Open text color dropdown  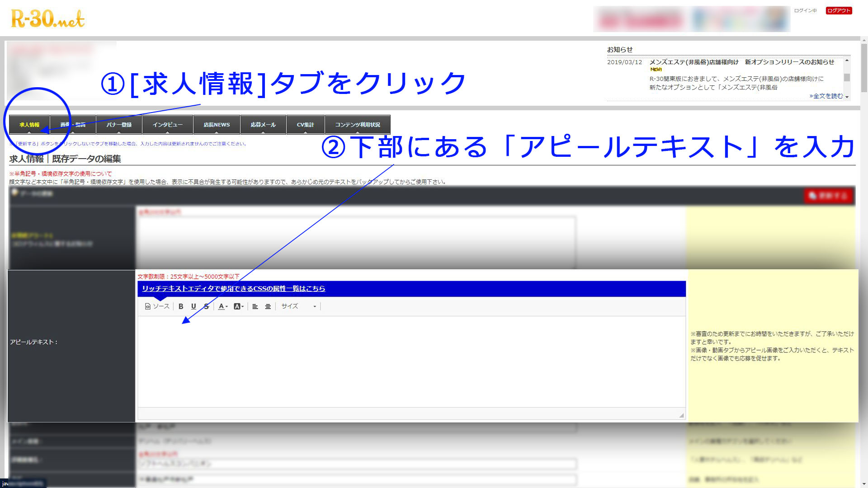223,306
